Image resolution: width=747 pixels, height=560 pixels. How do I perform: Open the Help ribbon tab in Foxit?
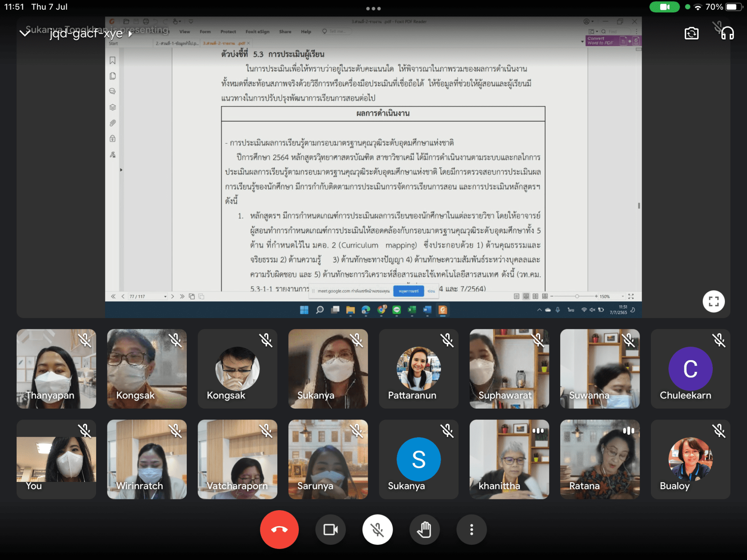point(306,32)
